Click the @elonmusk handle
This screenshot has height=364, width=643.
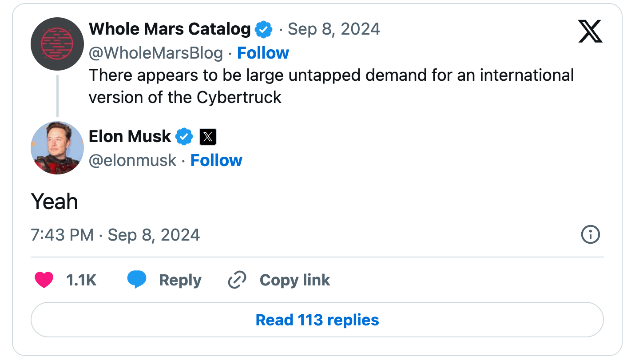pos(132,160)
